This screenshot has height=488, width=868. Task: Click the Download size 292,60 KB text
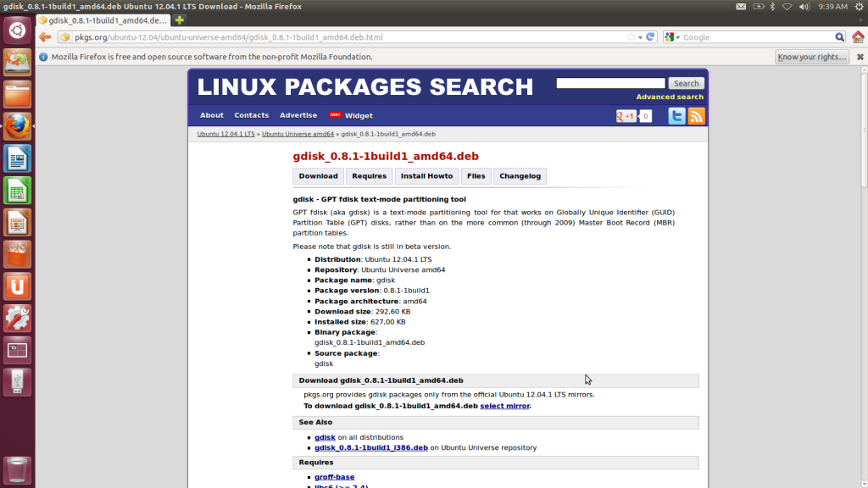click(x=363, y=312)
